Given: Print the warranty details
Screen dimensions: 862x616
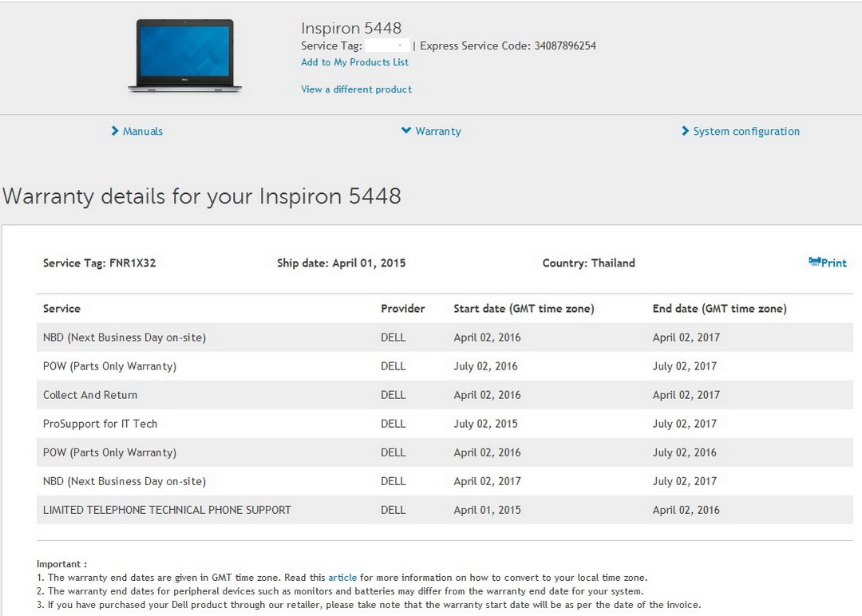Looking at the screenshot, I should pyautogui.click(x=834, y=263).
